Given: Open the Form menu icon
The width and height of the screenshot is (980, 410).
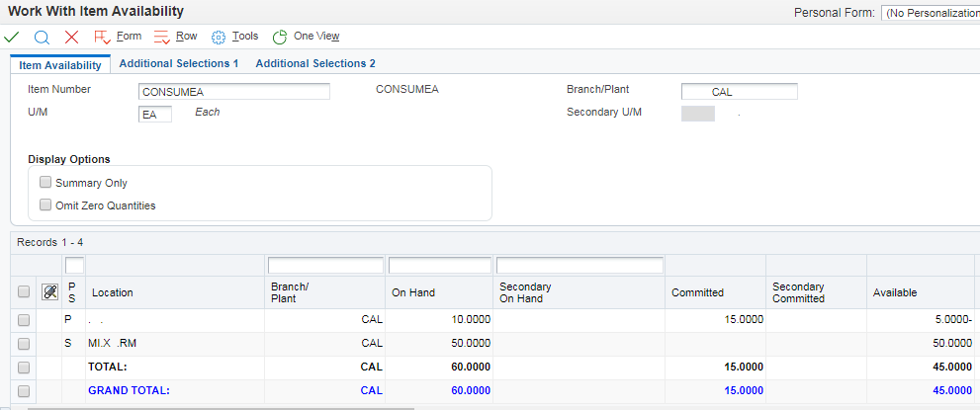Looking at the screenshot, I should pyautogui.click(x=103, y=37).
